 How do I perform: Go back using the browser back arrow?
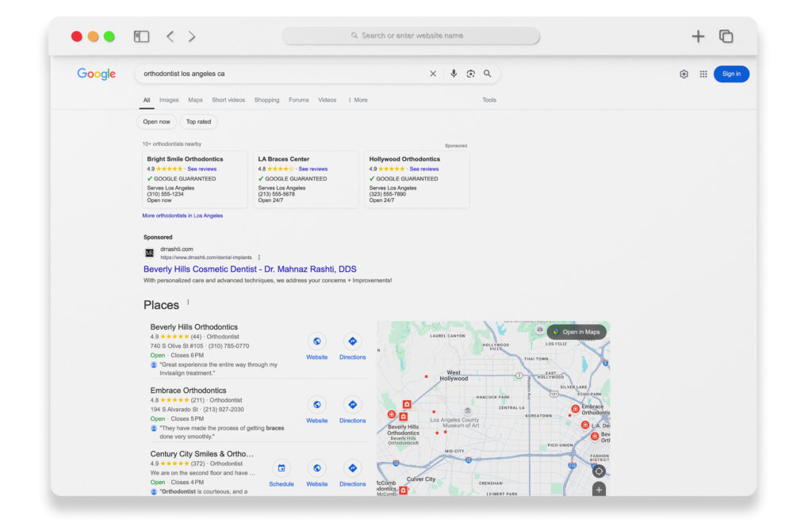(170, 36)
